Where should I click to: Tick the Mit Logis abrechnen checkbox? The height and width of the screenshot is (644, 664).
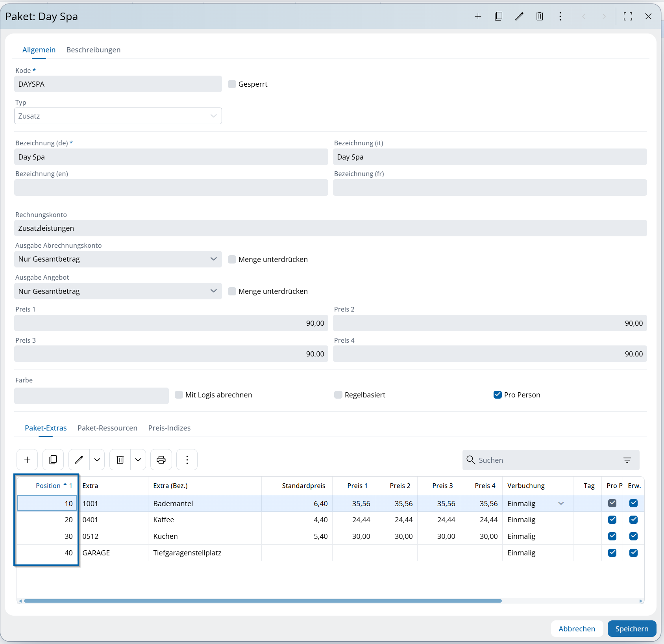[x=179, y=395]
